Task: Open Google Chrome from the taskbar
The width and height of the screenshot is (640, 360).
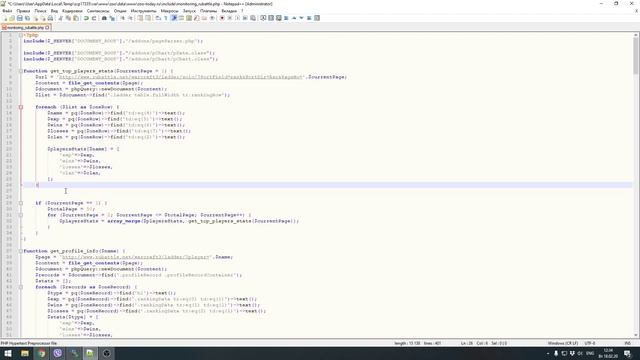Action: [x=41, y=353]
